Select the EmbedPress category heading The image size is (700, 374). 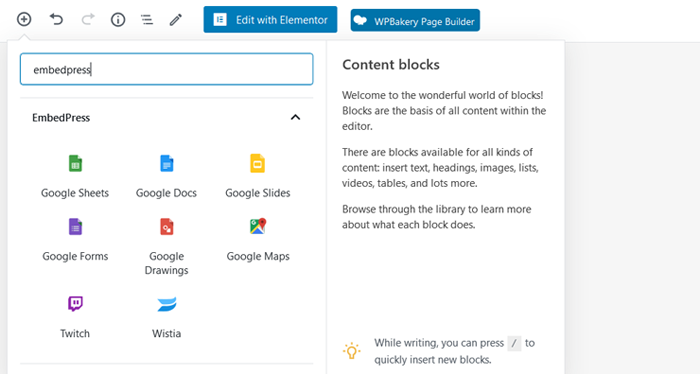point(61,118)
